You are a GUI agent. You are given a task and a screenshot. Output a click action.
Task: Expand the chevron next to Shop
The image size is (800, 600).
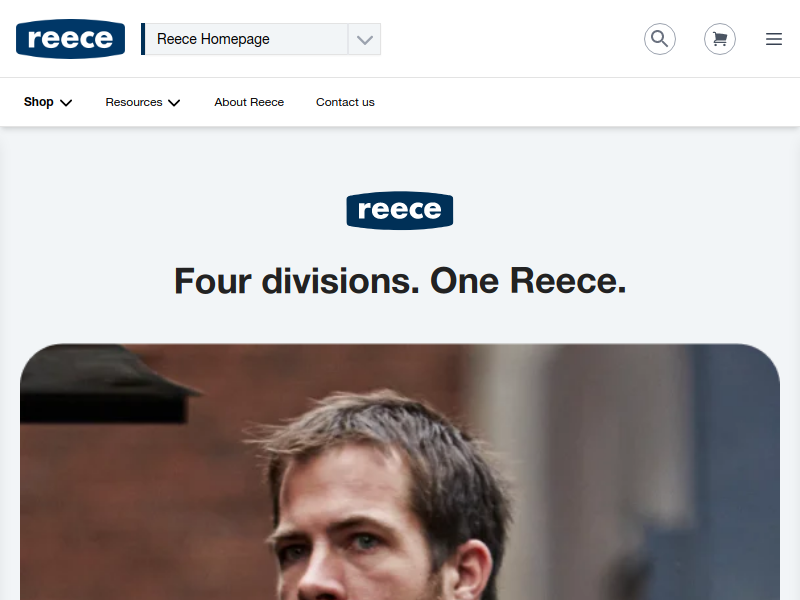pos(66,103)
